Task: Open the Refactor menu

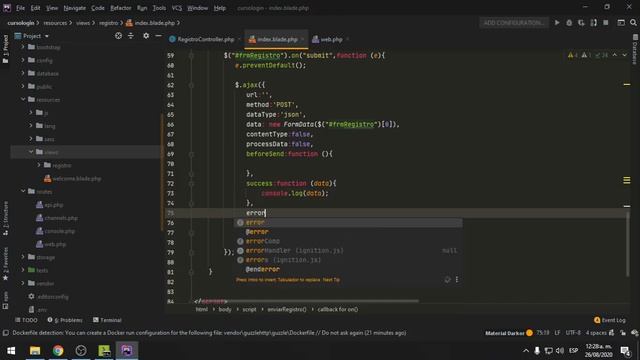Action: tap(121, 8)
